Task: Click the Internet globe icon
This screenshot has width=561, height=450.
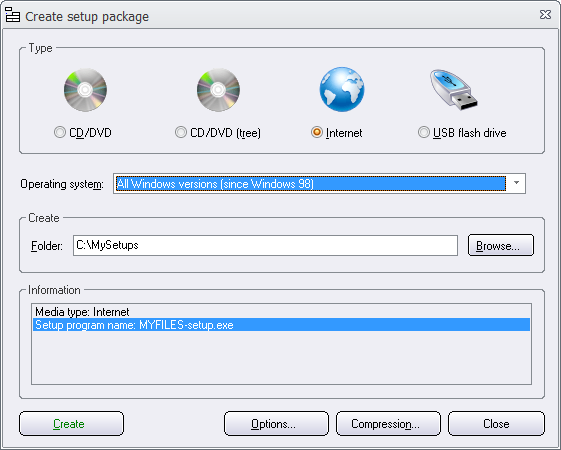Action: 342,89
